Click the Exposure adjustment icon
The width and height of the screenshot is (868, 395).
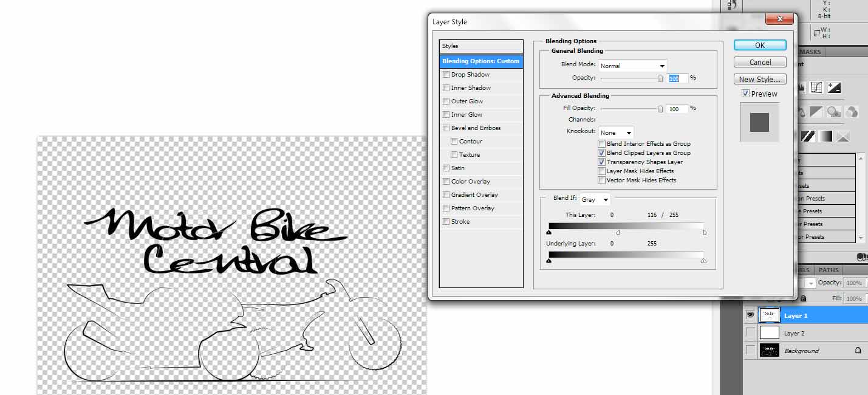pos(834,88)
